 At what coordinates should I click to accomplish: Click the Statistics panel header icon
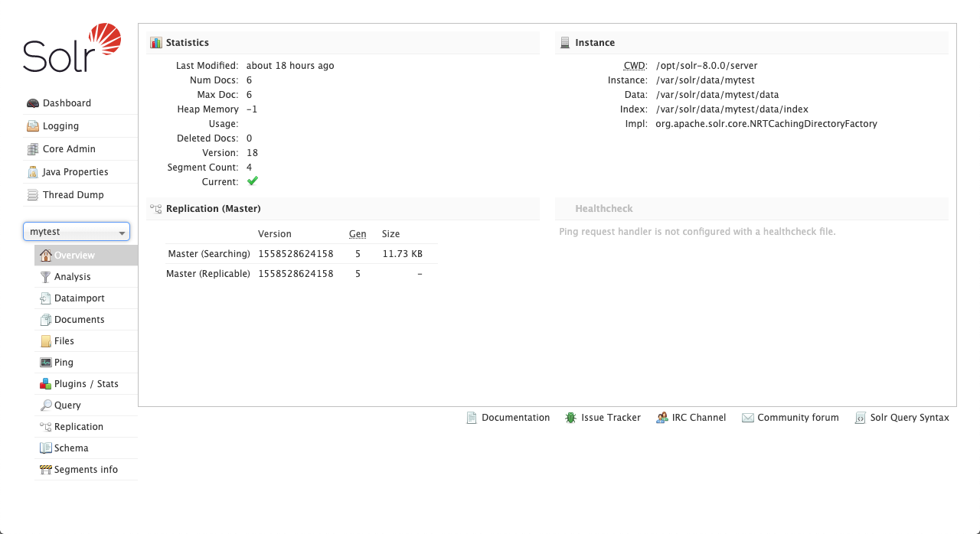click(155, 42)
